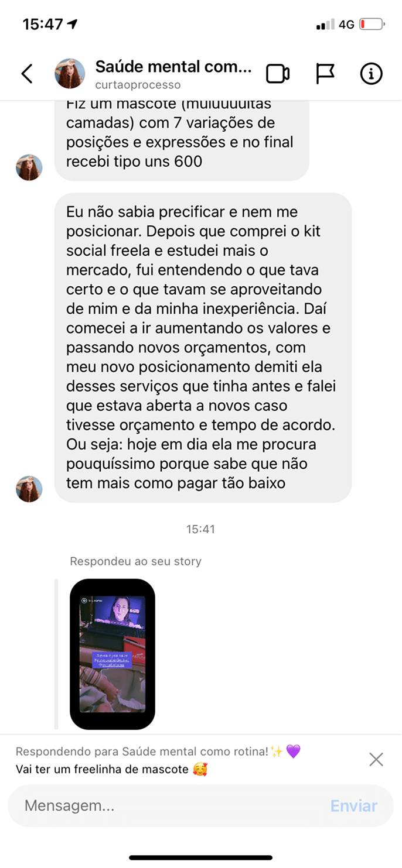
Task: Open conversation info with the i icon
Action: pyautogui.click(x=371, y=74)
